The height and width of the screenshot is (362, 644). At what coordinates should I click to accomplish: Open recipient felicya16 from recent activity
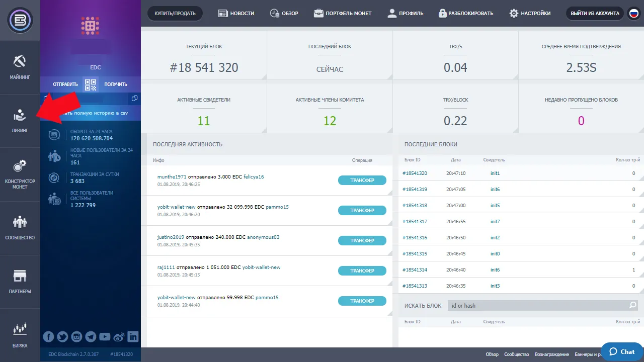click(x=254, y=177)
